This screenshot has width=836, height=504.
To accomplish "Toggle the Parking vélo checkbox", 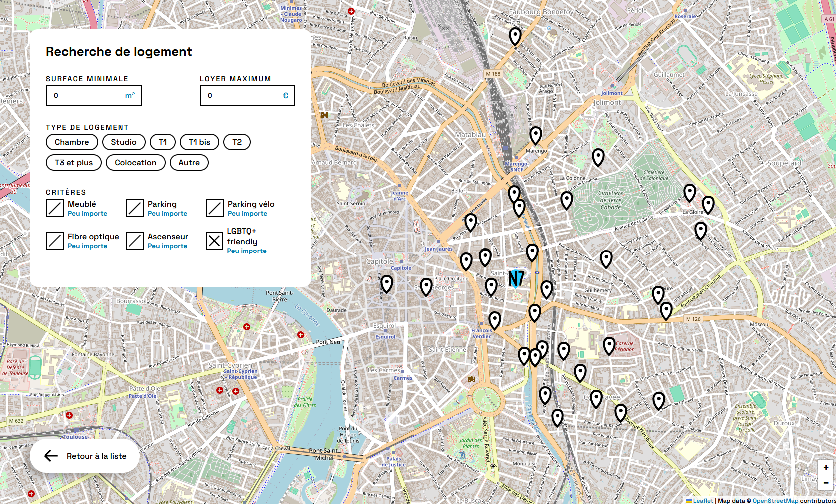I will tap(215, 208).
